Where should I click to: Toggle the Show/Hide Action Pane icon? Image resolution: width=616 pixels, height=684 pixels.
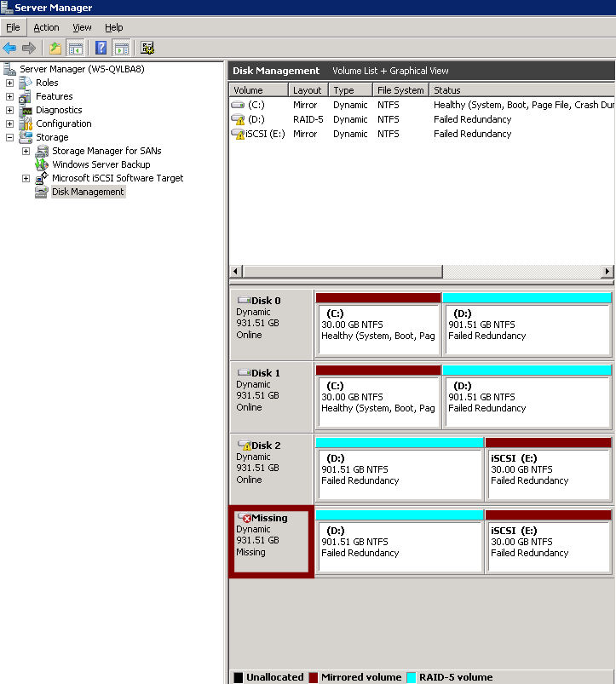point(121,48)
